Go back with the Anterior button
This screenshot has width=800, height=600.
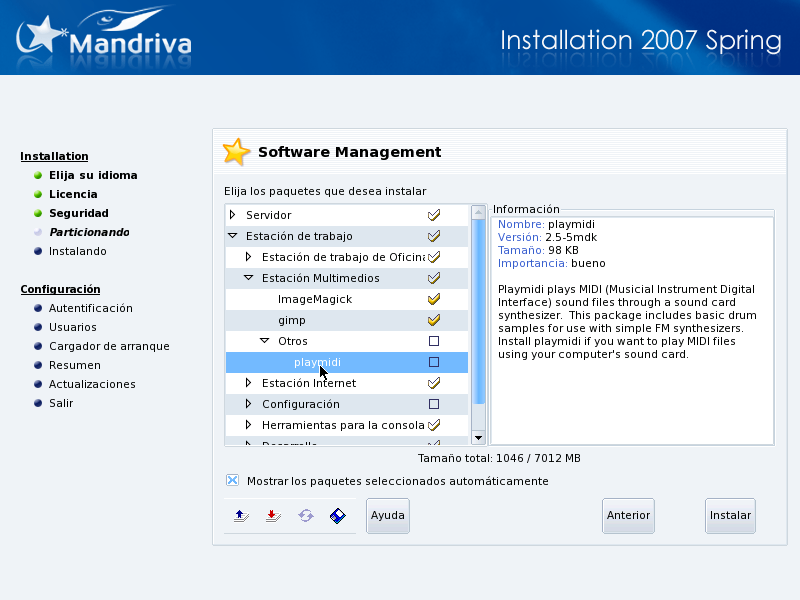click(628, 516)
